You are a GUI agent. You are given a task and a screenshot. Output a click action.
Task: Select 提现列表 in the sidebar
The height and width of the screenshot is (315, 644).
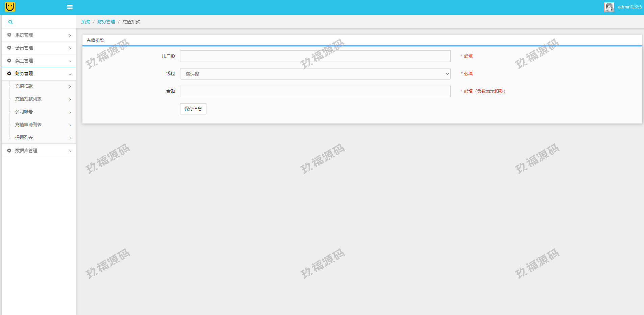(24, 138)
